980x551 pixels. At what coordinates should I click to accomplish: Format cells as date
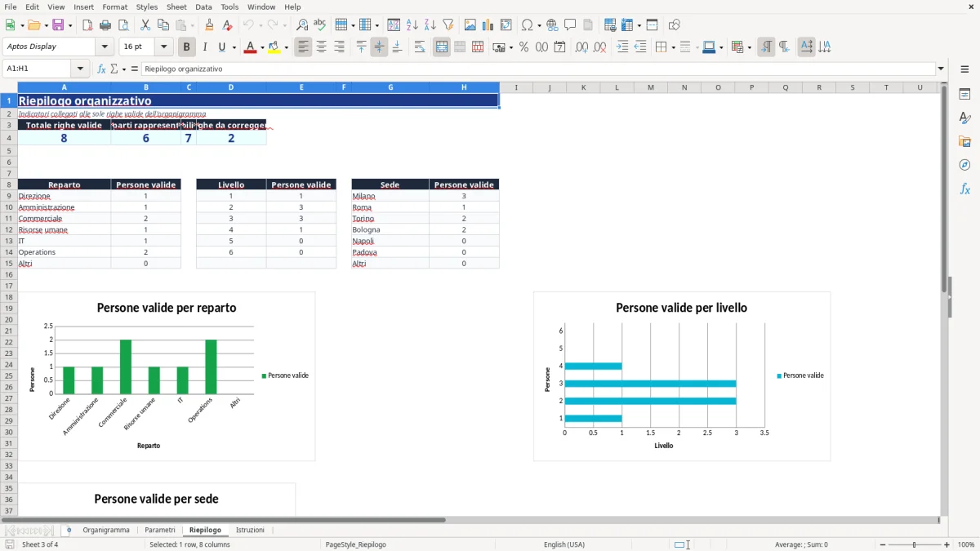559,47
